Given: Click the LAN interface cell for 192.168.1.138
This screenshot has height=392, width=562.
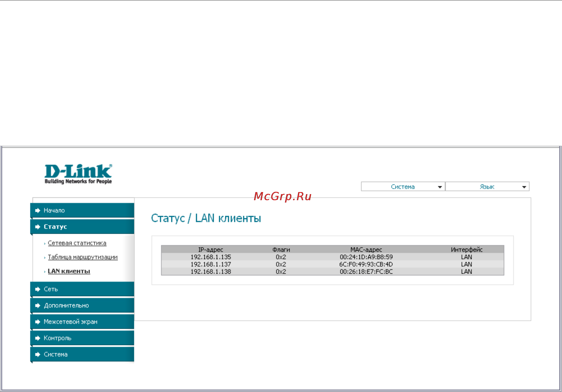Looking at the screenshot, I should 467,272.
